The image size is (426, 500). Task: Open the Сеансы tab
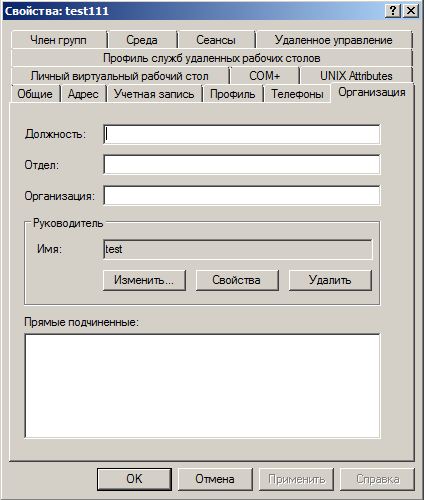point(216,40)
